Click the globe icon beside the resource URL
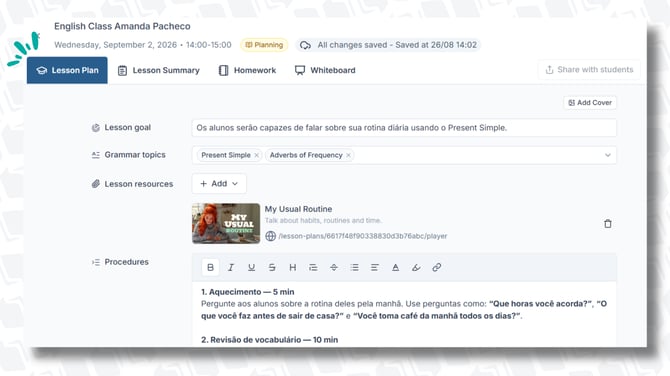The height and width of the screenshot is (376, 670). tap(270, 236)
